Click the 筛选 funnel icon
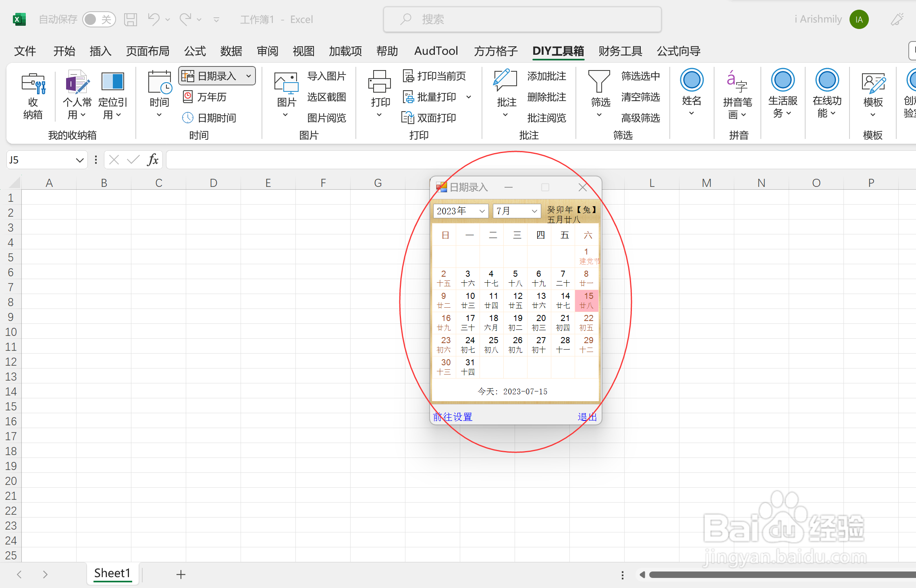The width and height of the screenshot is (916, 588). [x=599, y=82]
